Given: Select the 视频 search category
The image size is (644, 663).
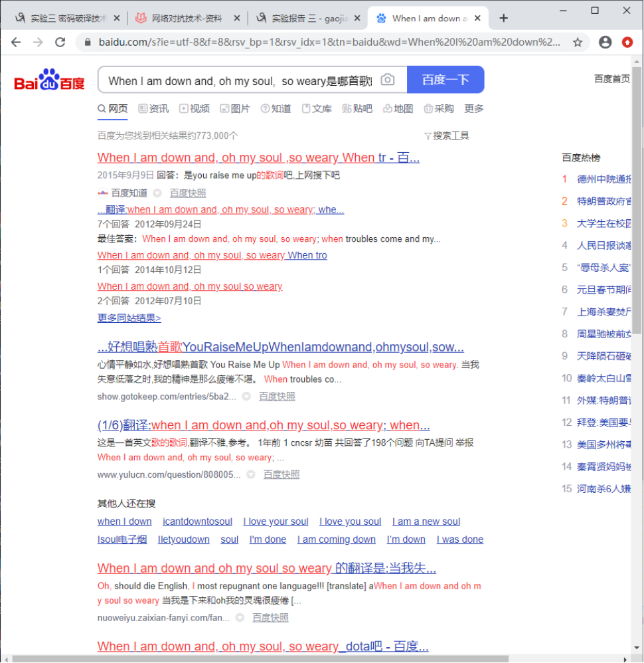Looking at the screenshot, I should tap(195, 109).
